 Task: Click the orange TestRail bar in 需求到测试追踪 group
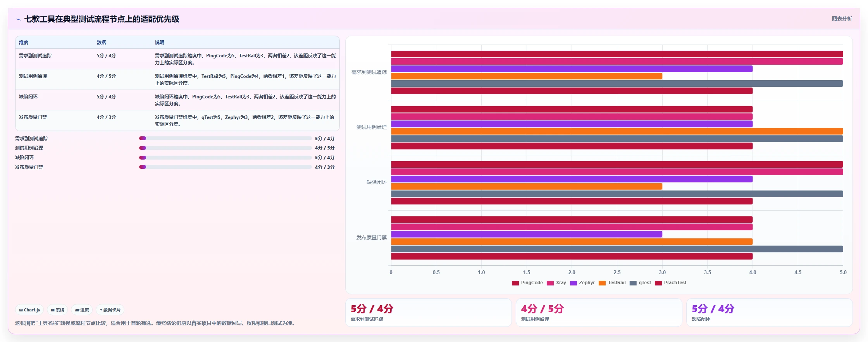click(x=527, y=76)
